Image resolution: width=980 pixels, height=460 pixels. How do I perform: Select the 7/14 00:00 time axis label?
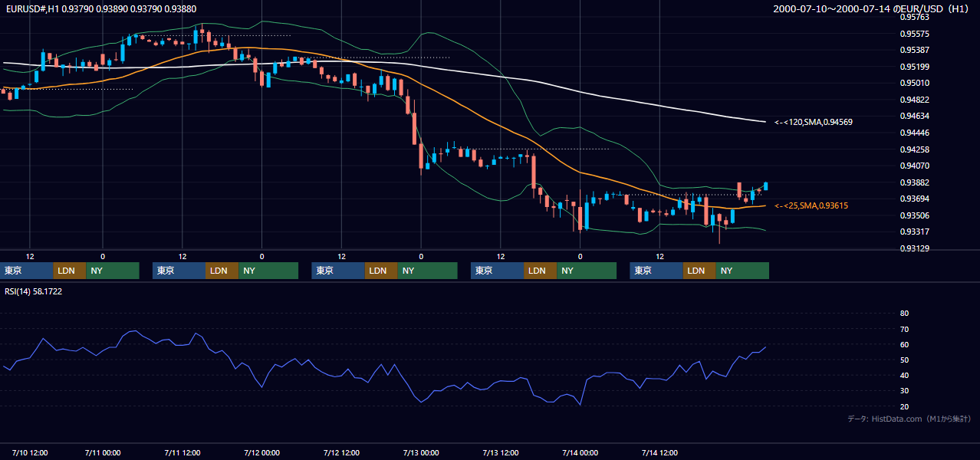pyautogui.click(x=580, y=452)
